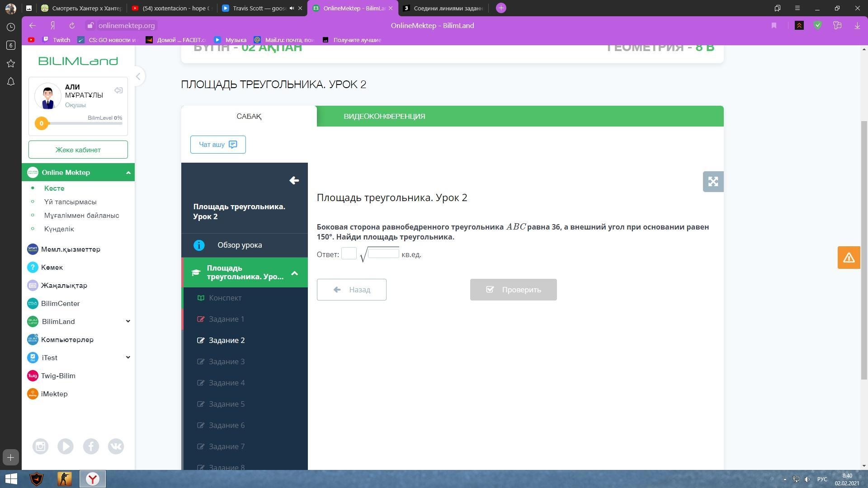Click the Проверить button
Image resolution: width=868 pixels, height=488 pixels.
coord(513,290)
